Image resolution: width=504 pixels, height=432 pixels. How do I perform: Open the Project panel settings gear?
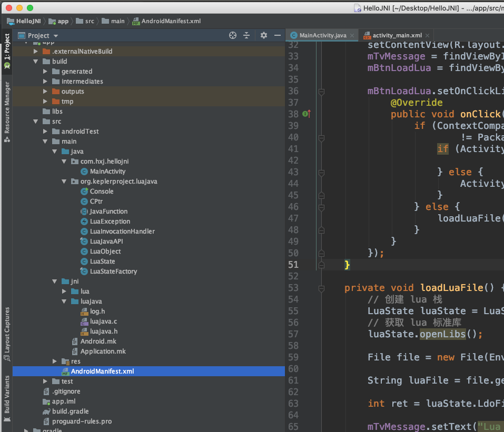[x=264, y=35]
